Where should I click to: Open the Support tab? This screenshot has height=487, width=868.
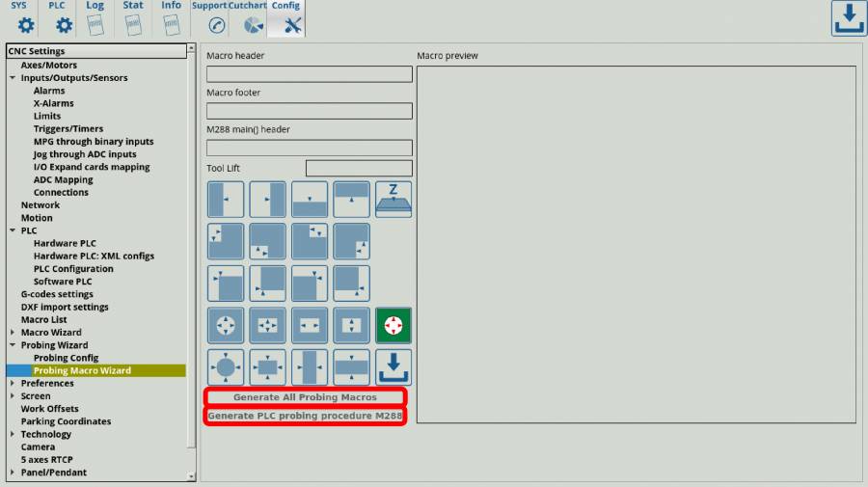click(x=211, y=19)
